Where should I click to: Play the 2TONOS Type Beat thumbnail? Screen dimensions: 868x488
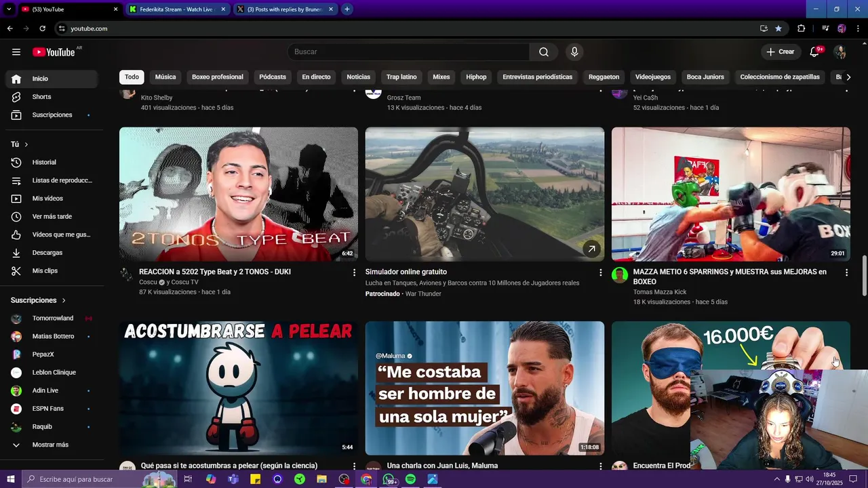coord(239,194)
